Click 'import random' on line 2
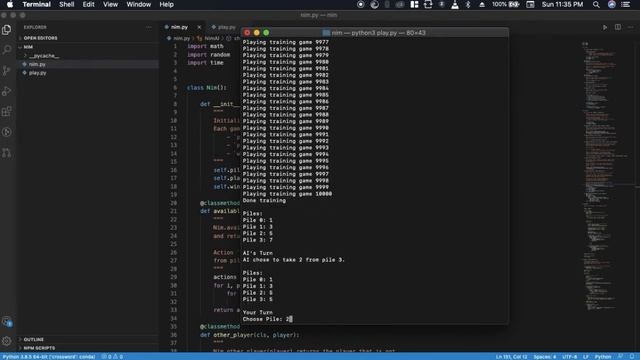 tap(208, 55)
